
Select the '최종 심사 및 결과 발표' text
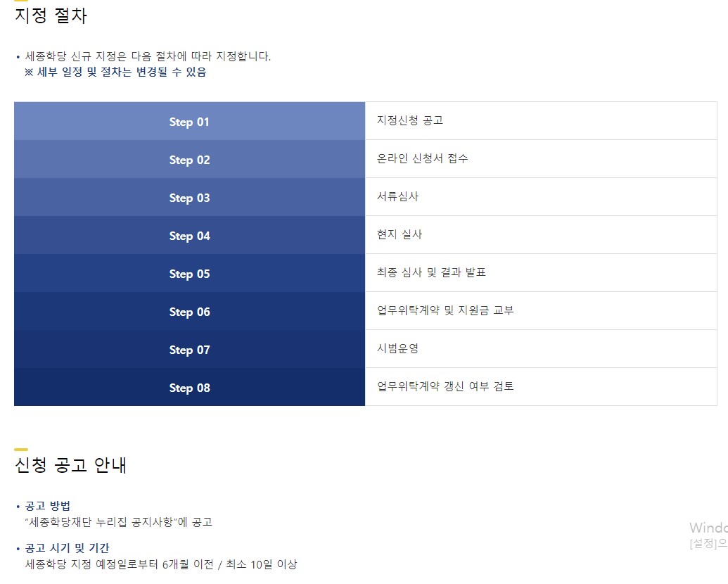click(431, 272)
